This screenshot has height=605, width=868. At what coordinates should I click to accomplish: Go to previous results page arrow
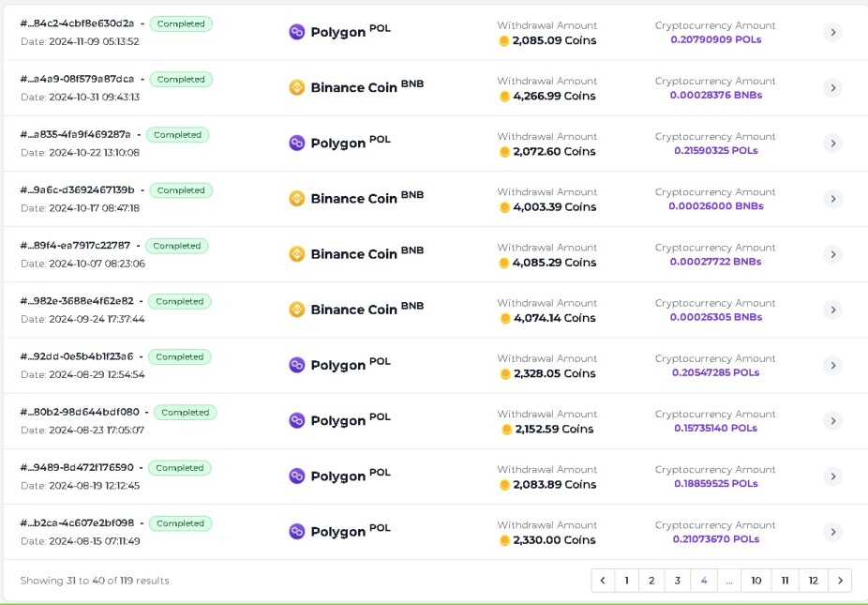click(x=603, y=580)
